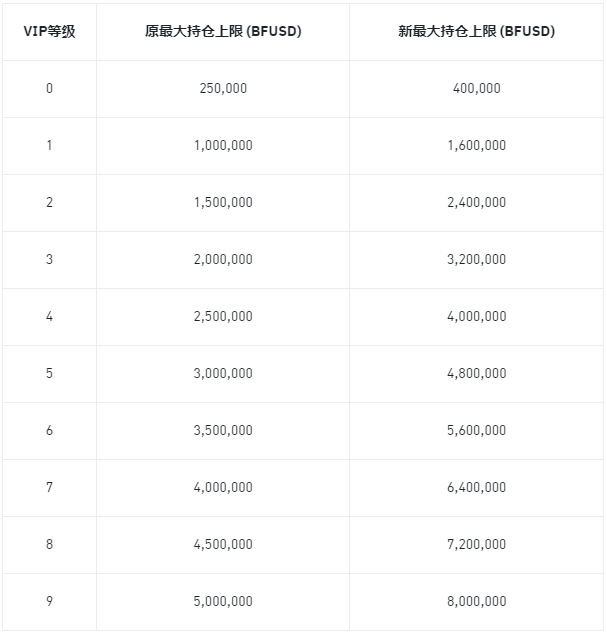Click the 3,500,000 value

[223, 430]
